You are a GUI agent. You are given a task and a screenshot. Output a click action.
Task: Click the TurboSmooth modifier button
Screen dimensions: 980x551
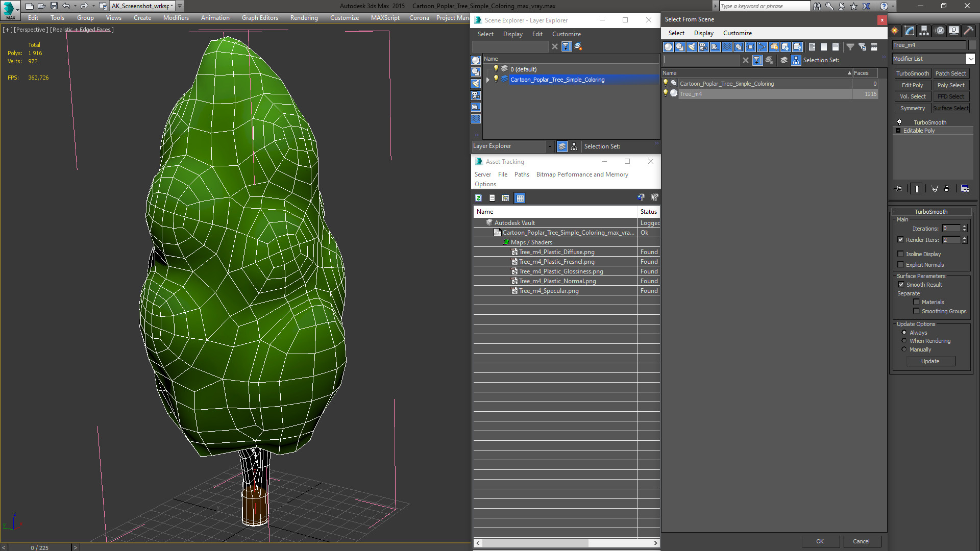[x=912, y=73]
